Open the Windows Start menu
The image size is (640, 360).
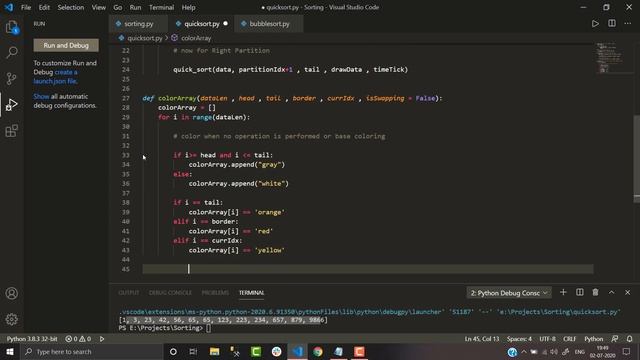tap(10, 351)
